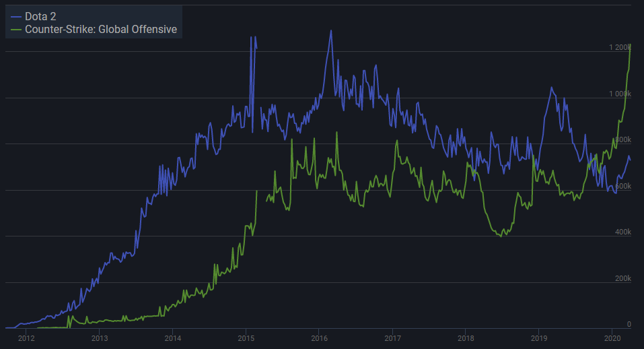
Task: Click the 1 200k y-axis label
Action: 619,47
